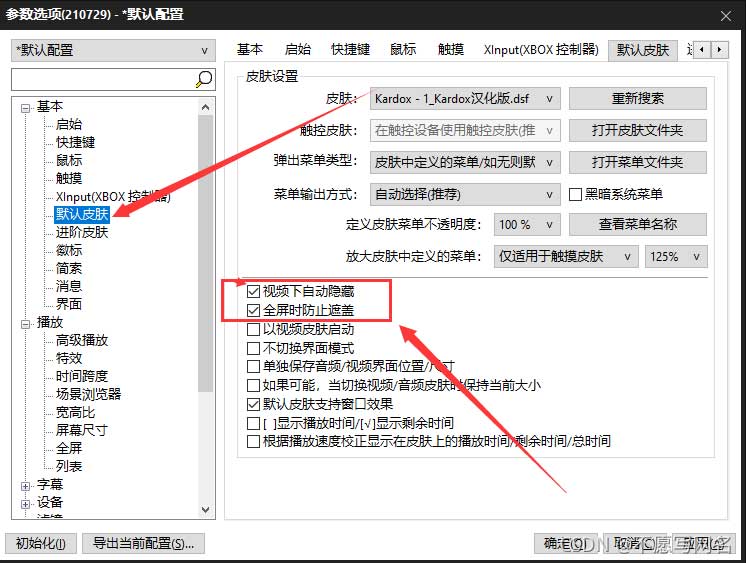Switch to the XInput(XBOX 控制器) tab
746x563 pixels.
[x=540, y=49]
